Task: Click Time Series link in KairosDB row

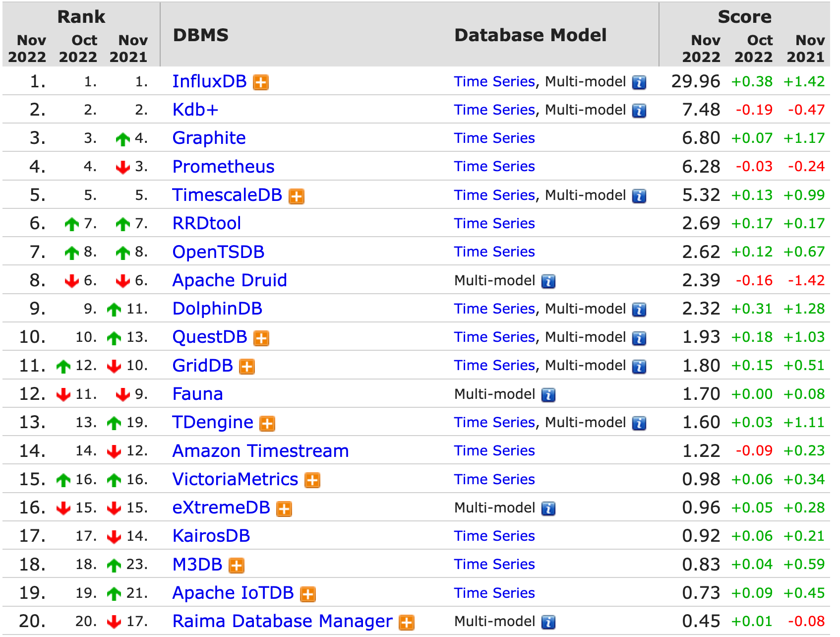Action: point(494,536)
